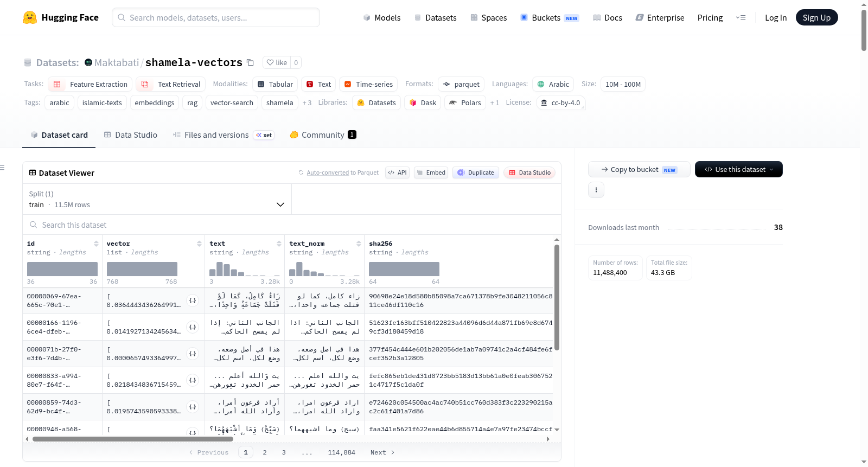Click the Text Retrieval task tag
Image resolution: width=868 pixels, height=467 pixels.
pyautogui.click(x=170, y=84)
